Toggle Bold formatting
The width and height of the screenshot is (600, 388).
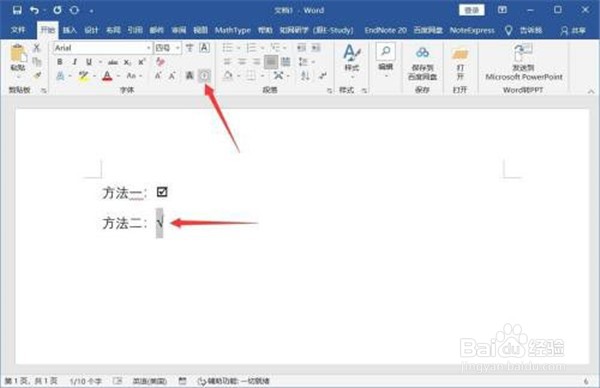pos(60,62)
